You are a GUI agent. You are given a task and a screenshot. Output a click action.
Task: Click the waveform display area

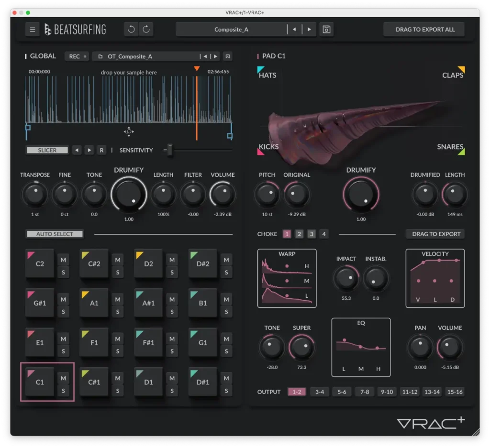[x=128, y=100]
